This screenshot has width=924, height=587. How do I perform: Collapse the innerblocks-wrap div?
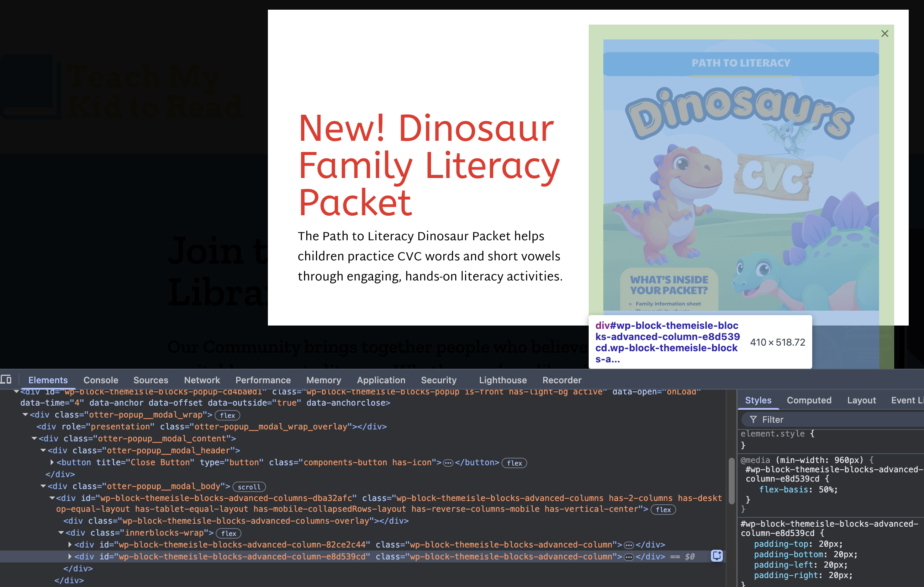click(x=61, y=533)
